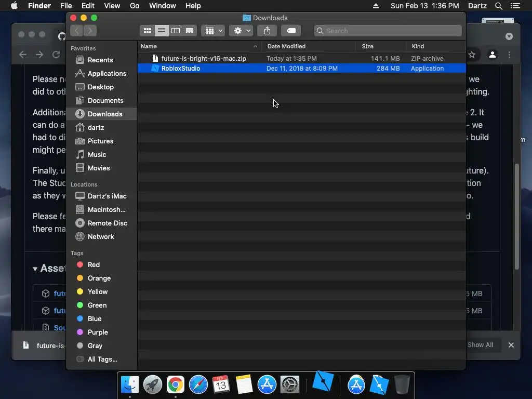Click the Finder search field
Viewport: 532px width, 399px height.
pos(388,31)
